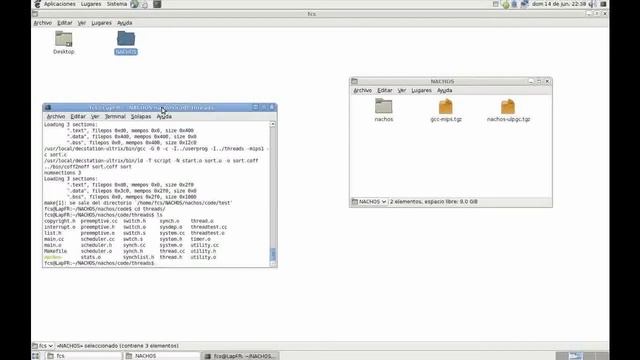The image size is (640, 360).
Task: Open Lugares menu in fcs window
Action: click(x=101, y=23)
